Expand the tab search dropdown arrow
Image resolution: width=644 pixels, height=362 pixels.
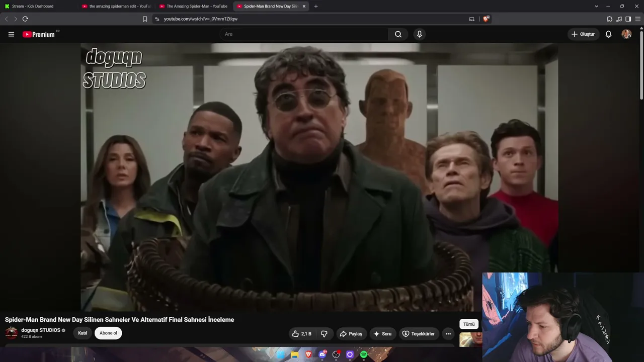tap(596, 6)
